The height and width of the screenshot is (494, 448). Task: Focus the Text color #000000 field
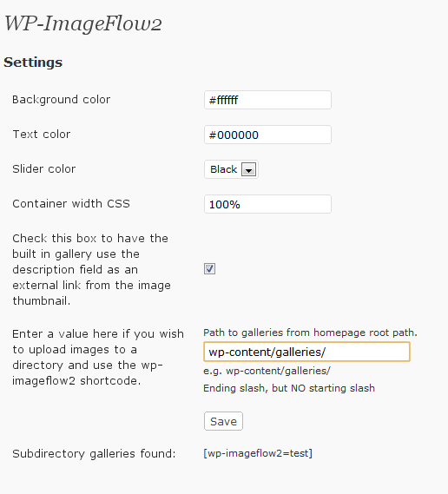[267, 135]
